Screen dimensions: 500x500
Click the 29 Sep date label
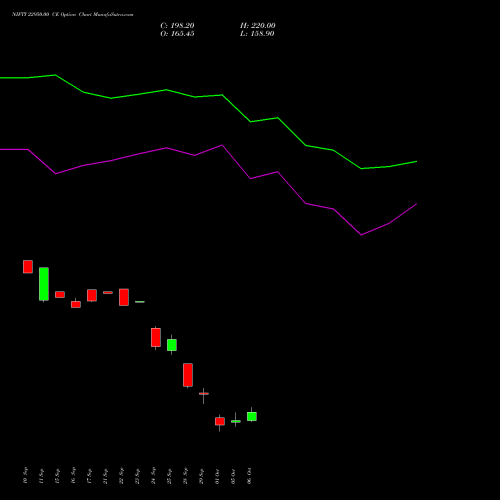[201, 476]
